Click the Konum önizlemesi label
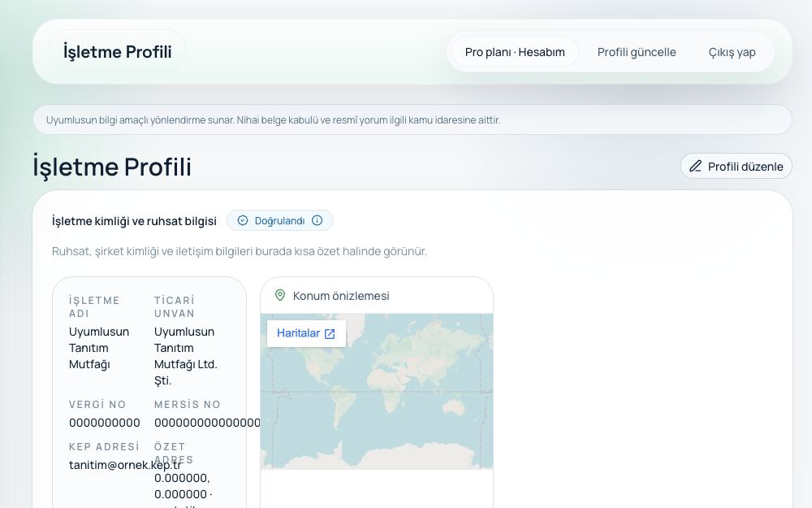 [x=341, y=296]
